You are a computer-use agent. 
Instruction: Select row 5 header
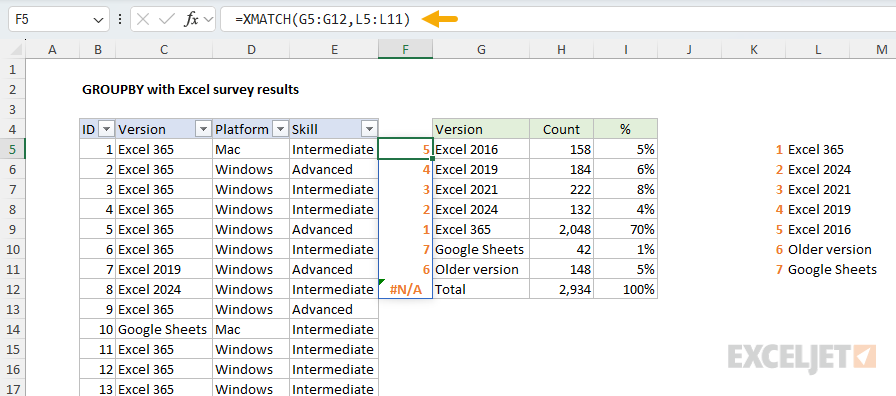click(13, 149)
